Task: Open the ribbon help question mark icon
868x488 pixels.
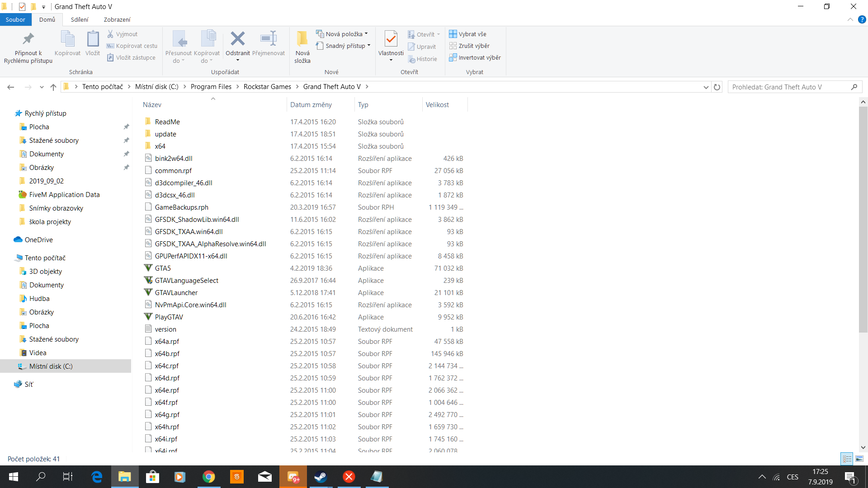Action: point(862,19)
